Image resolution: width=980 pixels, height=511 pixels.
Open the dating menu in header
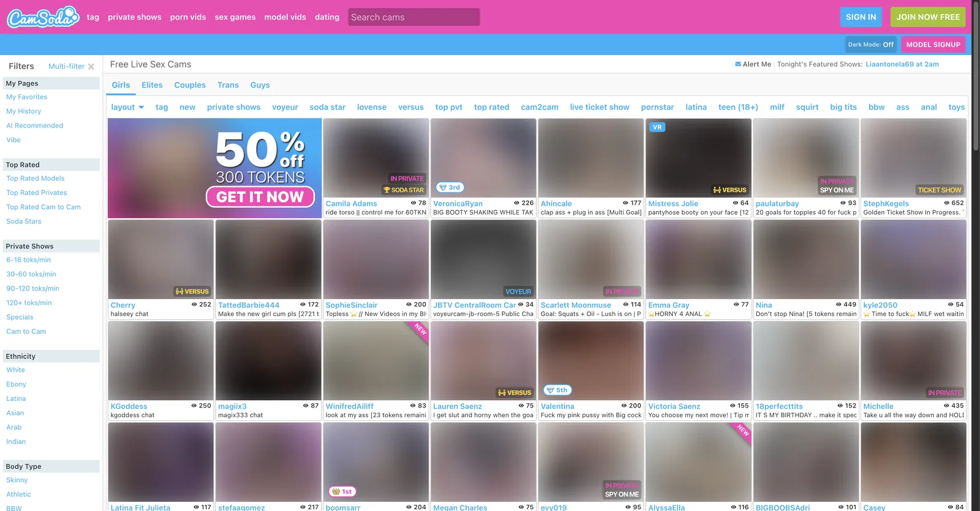point(327,17)
